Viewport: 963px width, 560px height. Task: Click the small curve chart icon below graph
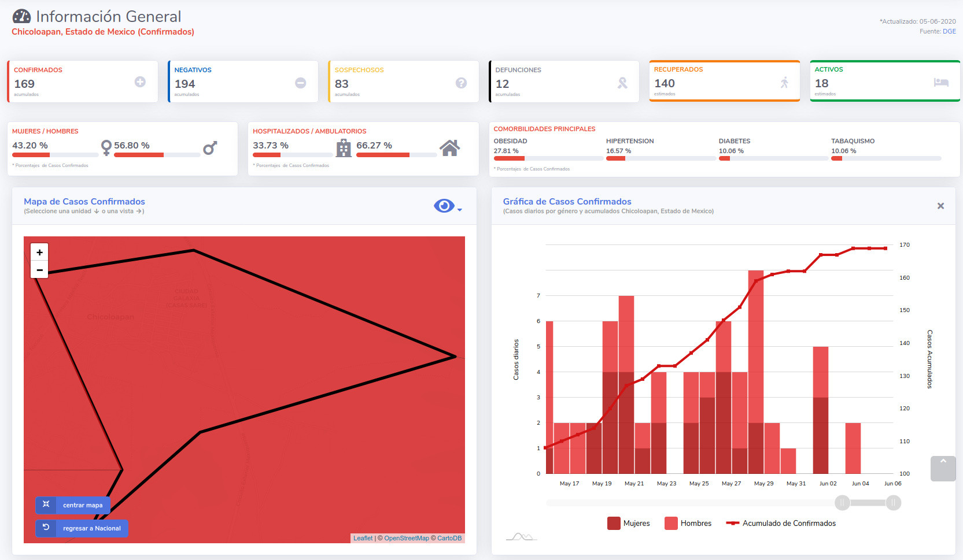tap(522, 537)
